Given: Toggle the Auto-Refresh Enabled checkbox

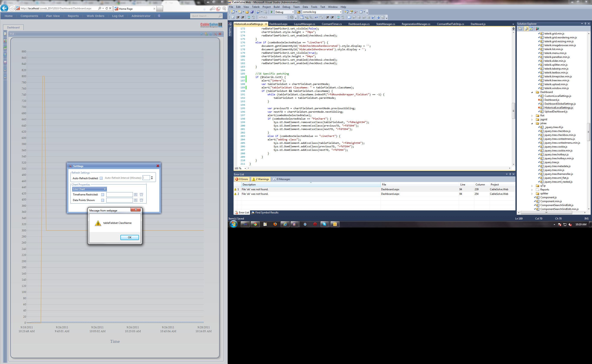Looking at the screenshot, I should pos(101,178).
